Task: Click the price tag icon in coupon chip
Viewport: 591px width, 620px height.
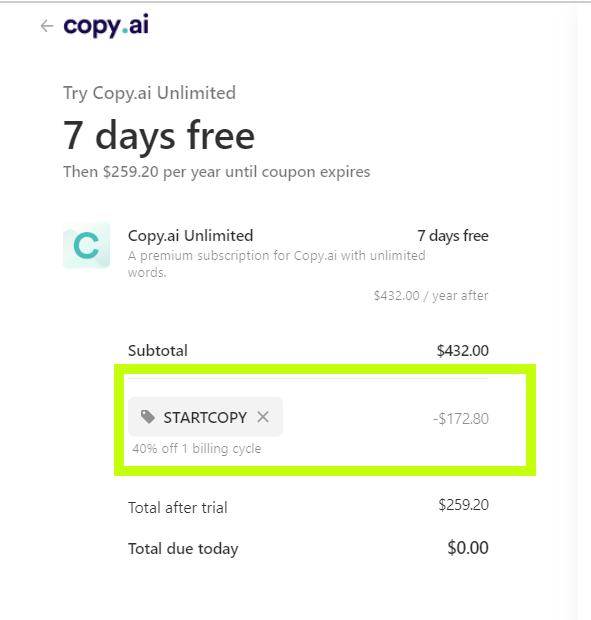Action: [x=148, y=417]
